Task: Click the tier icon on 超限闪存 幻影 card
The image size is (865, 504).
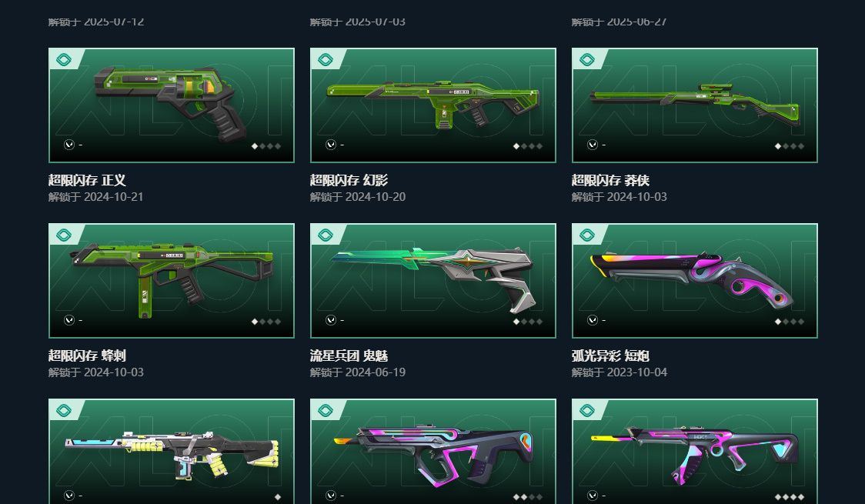Action: click(x=325, y=59)
